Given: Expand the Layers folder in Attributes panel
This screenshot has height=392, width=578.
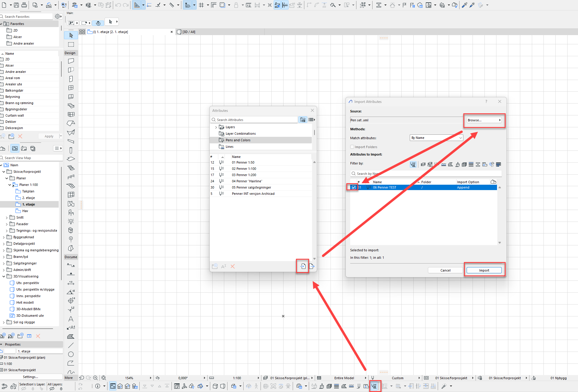Looking at the screenshot, I should (216, 127).
